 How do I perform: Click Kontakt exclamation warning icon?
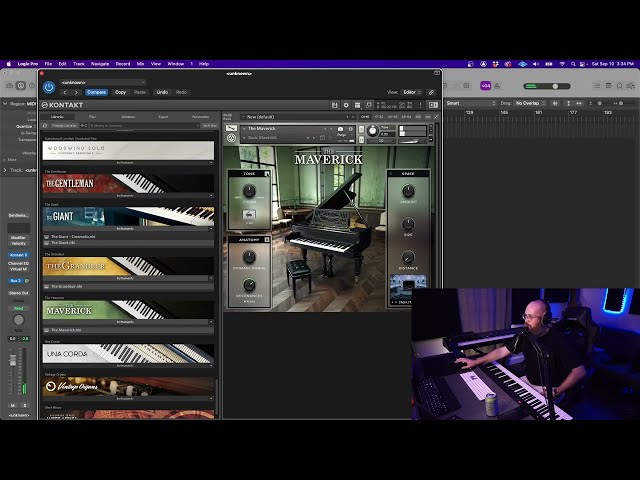click(420, 105)
